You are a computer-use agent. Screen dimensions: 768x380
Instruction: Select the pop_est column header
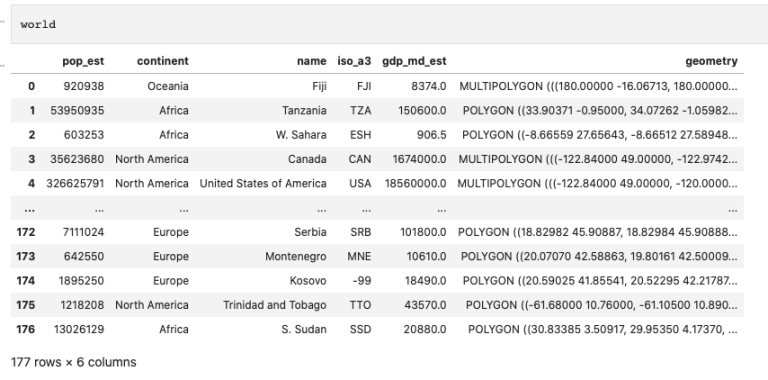click(x=83, y=61)
